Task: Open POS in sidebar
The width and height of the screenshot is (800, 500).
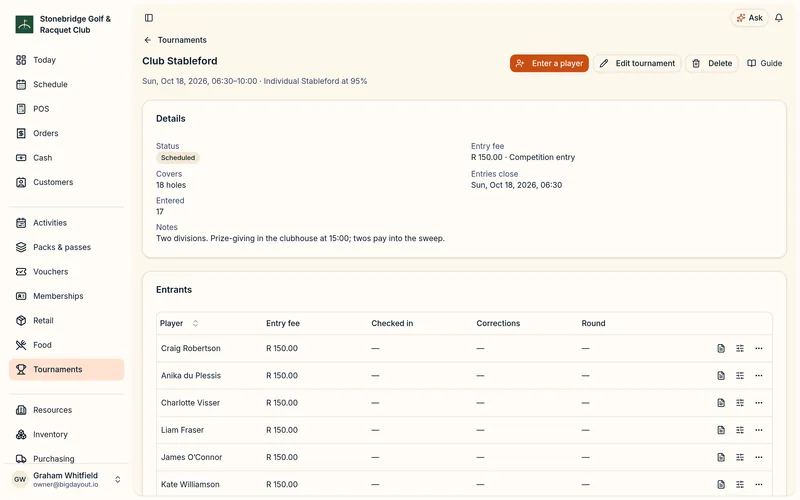Action: click(x=66, y=109)
